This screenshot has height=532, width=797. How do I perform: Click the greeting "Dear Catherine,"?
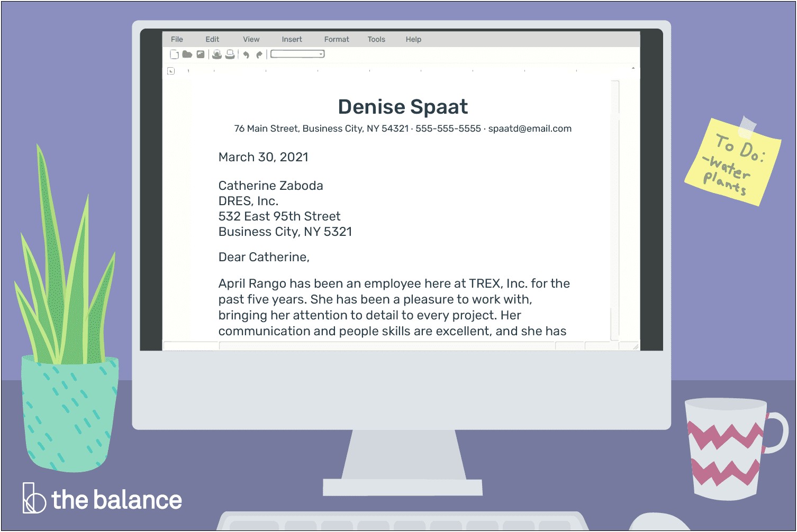(x=264, y=257)
